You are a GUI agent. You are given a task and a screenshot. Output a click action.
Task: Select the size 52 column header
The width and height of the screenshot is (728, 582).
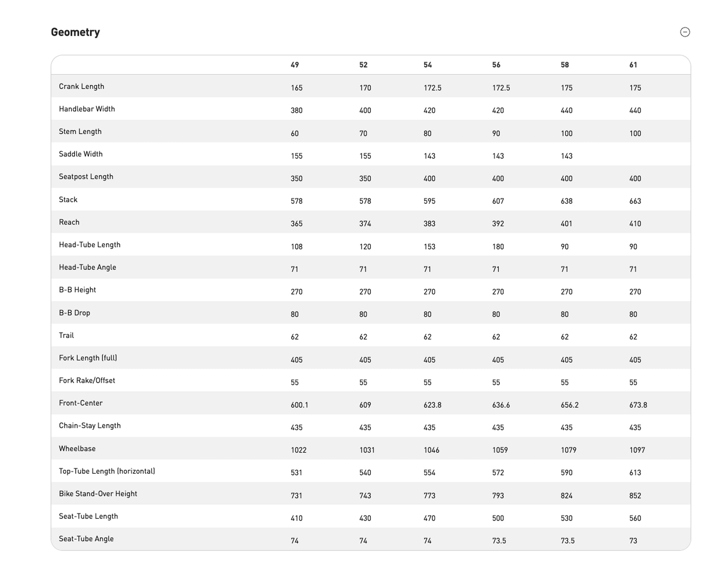click(x=363, y=65)
